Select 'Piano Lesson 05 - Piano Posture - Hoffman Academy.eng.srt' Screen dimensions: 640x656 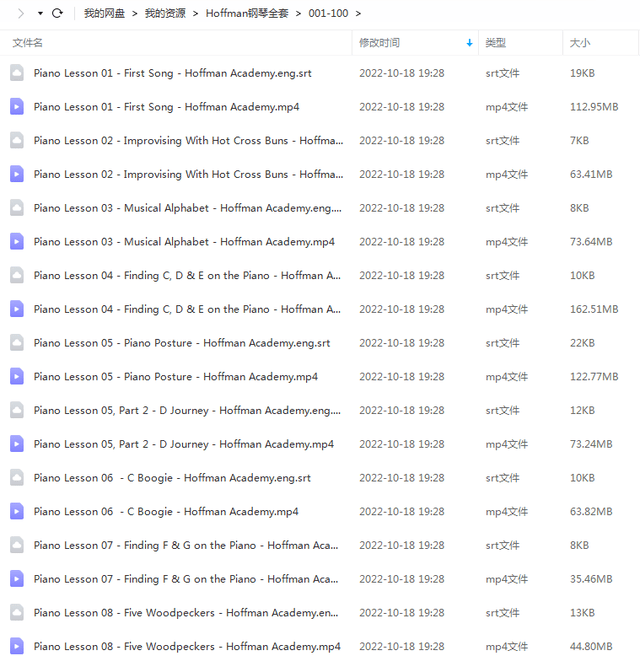pos(182,343)
